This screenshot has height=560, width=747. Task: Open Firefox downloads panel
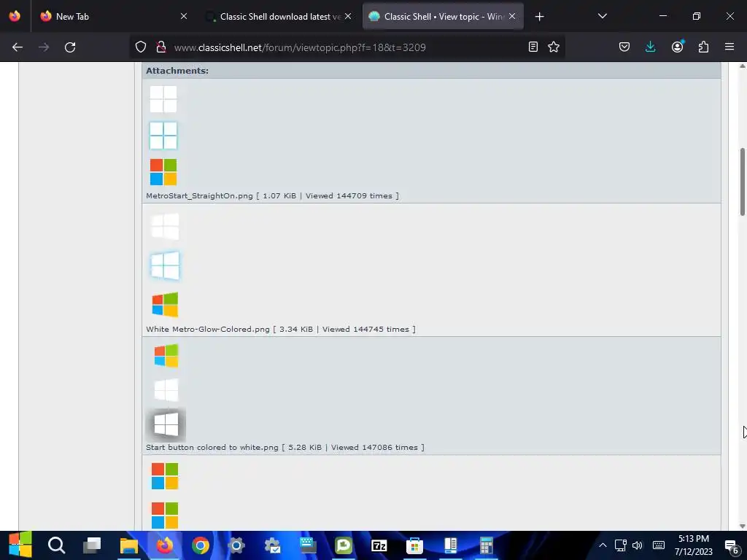pos(650,47)
